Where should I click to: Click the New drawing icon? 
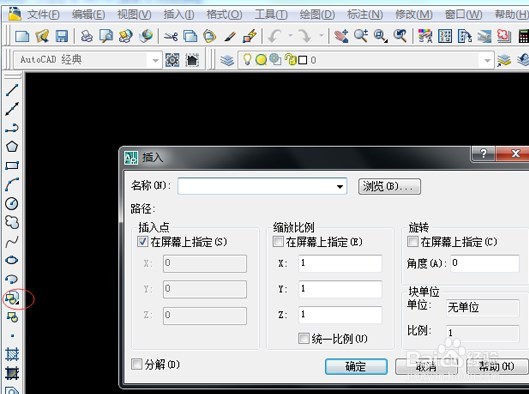(x=22, y=36)
